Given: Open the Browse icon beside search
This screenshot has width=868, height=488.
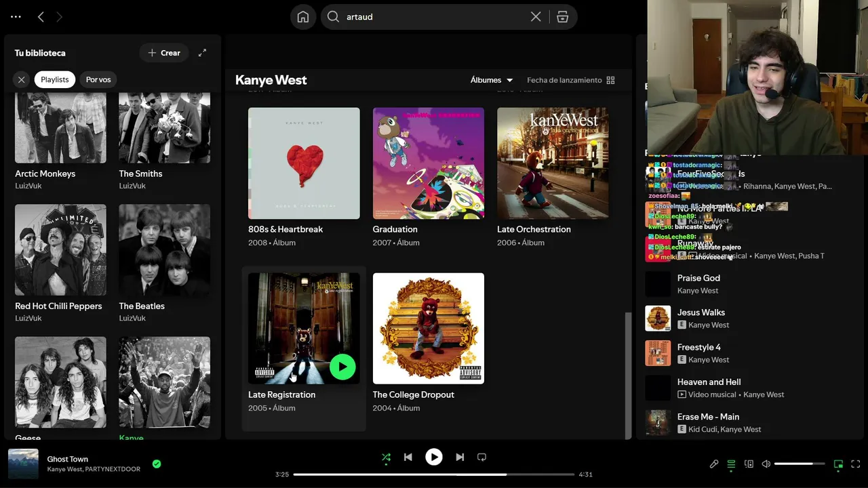Looking at the screenshot, I should [562, 17].
